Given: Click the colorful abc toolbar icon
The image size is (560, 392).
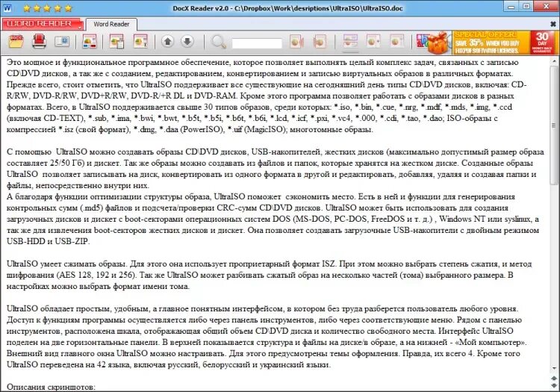Looking at the screenshot, I should click(421, 41).
